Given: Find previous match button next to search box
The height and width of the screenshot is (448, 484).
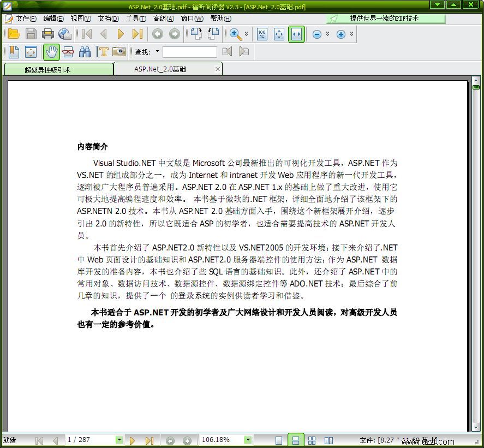Looking at the screenshot, I should pyautogui.click(x=227, y=51).
